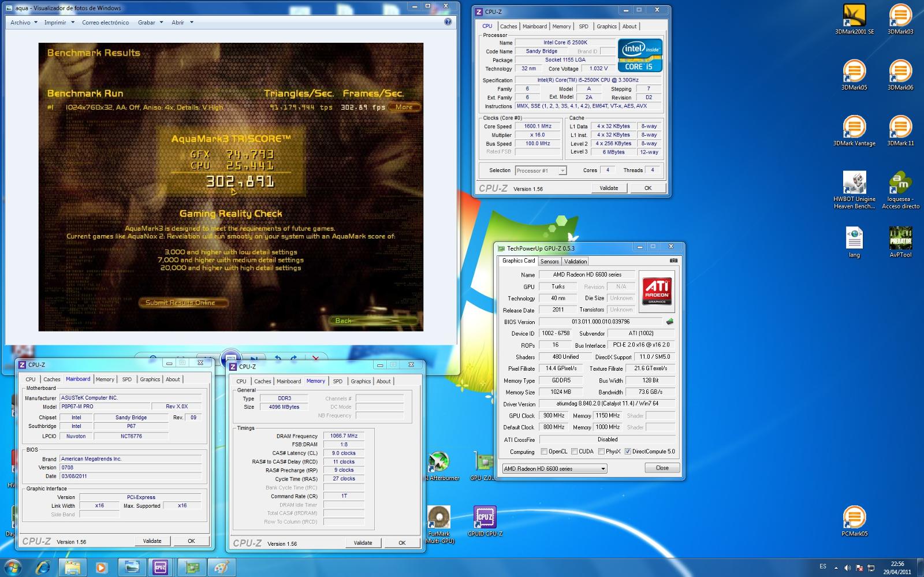Uncheck DirectCompute 5.0 in GPU-Z
This screenshot has height=577, width=924.
pyautogui.click(x=628, y=452)
